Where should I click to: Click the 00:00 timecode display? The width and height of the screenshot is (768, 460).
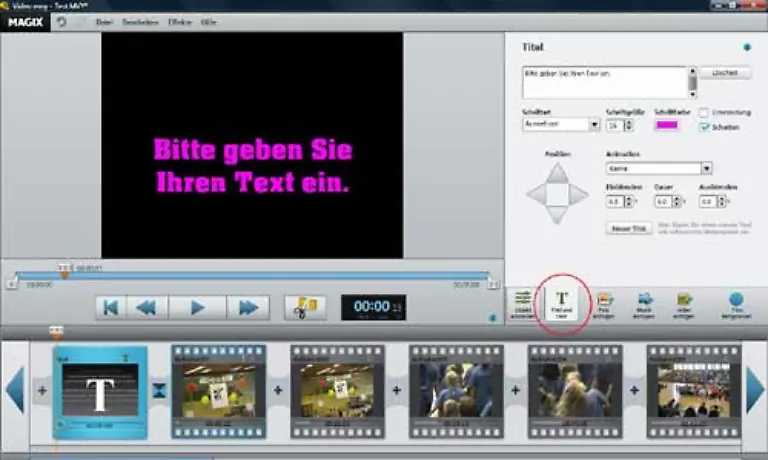(x=373, y=308)
